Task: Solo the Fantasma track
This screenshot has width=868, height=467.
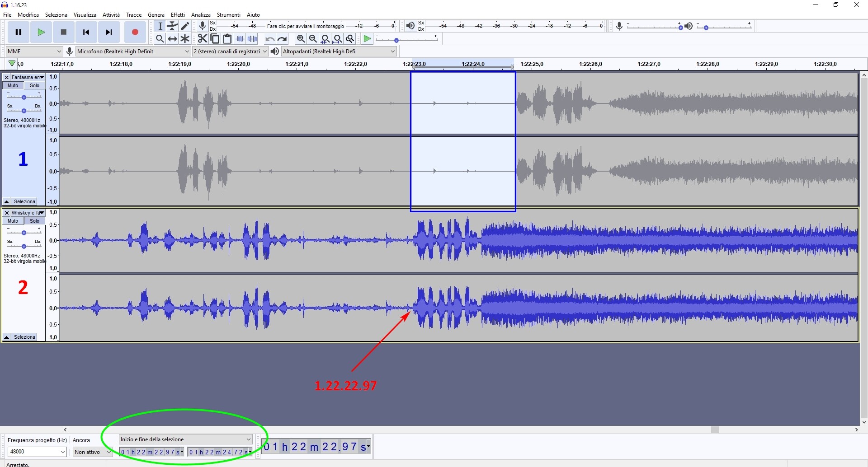Action: click(35, 85)
